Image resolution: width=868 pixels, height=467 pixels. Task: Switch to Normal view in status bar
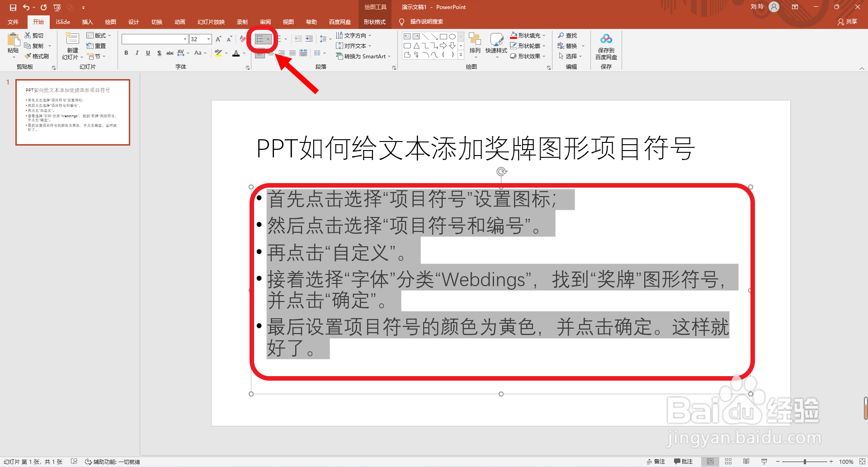click(x=710, y=462)
